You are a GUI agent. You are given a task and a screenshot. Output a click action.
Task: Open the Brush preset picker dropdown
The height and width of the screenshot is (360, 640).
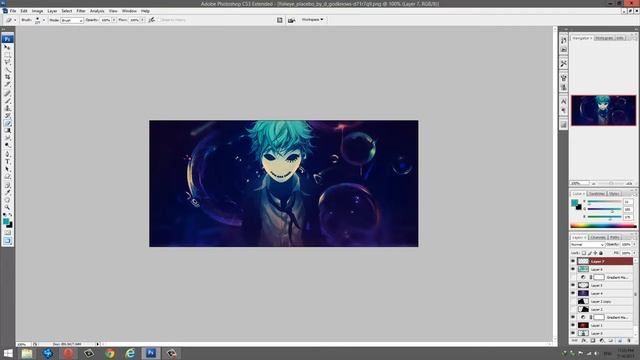coord(44,20)
